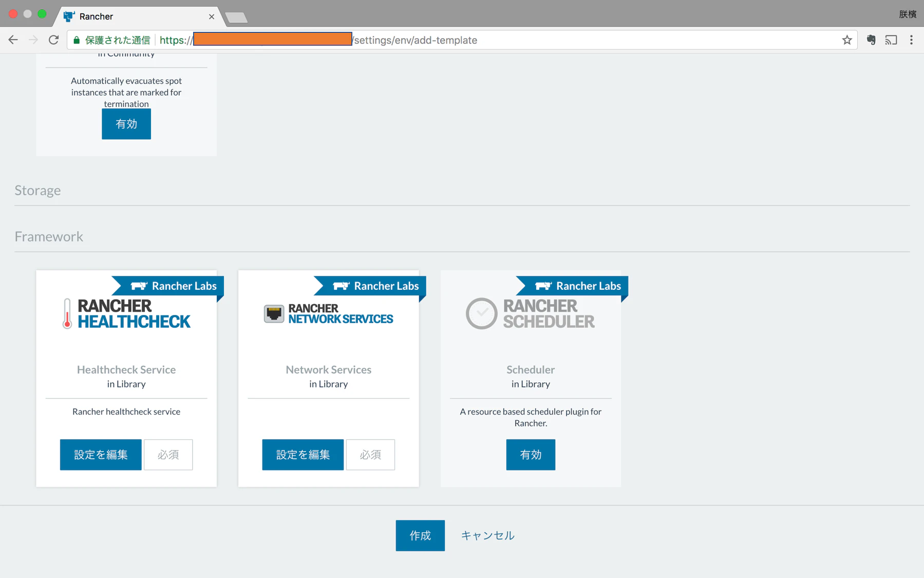Open a new tab with the blank tab button
This screenshot has width=924, height=578.
tap(236, 17)
